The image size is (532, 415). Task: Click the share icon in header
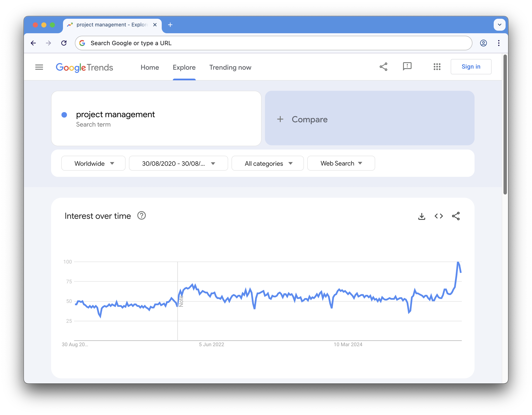click(383, 66)
